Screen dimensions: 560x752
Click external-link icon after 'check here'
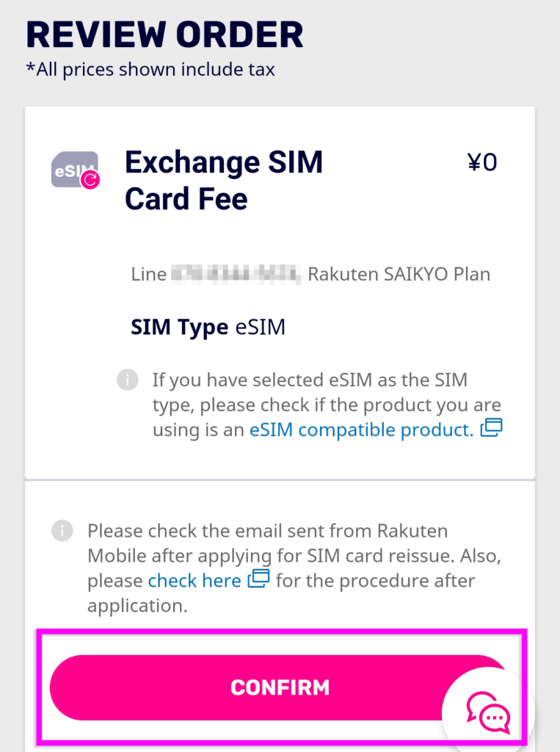point(258,579)
